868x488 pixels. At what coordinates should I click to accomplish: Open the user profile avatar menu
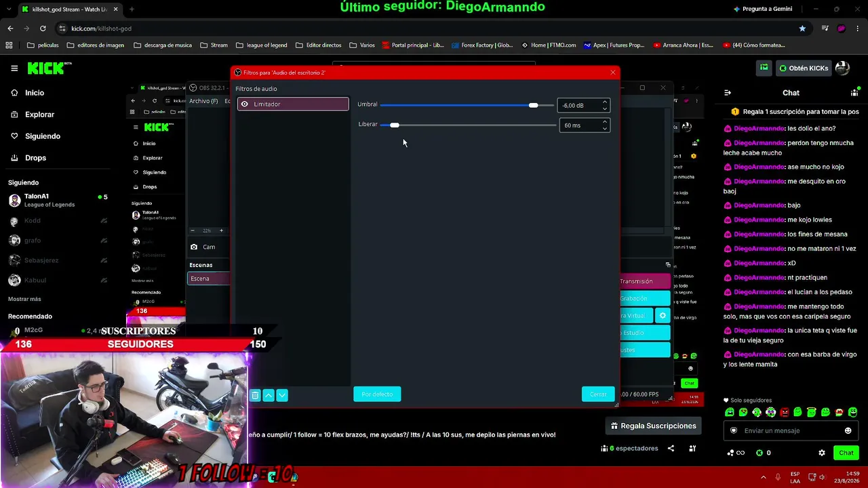click(842, 68)
